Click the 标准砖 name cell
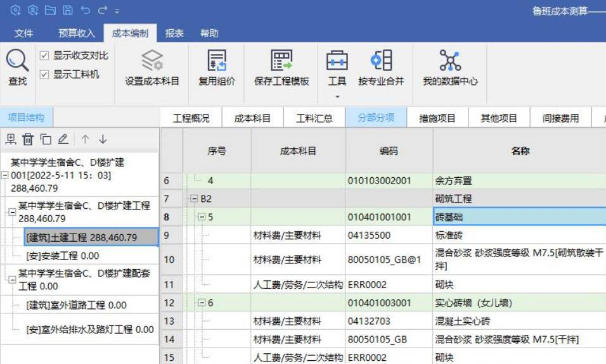The width and height of the screenshot is (606, 364). [x=520, y=235]
